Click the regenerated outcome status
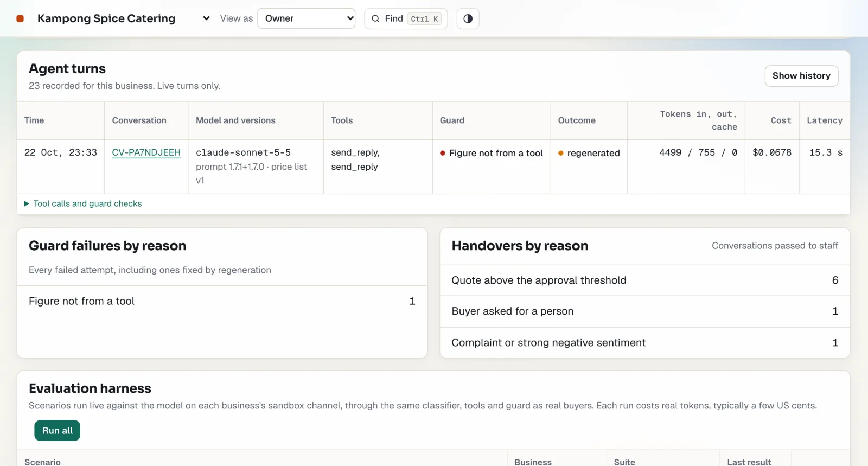 pos(589,153)
